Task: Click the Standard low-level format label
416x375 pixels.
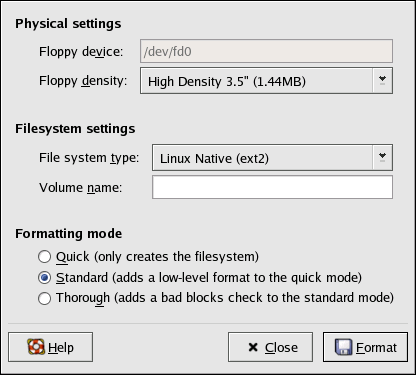Action: tap(209, 278)
